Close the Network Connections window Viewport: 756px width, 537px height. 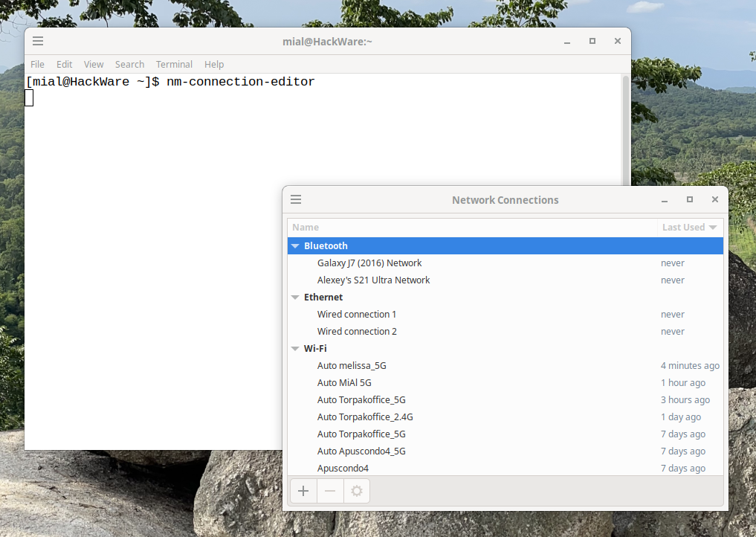tap(715, 199)
